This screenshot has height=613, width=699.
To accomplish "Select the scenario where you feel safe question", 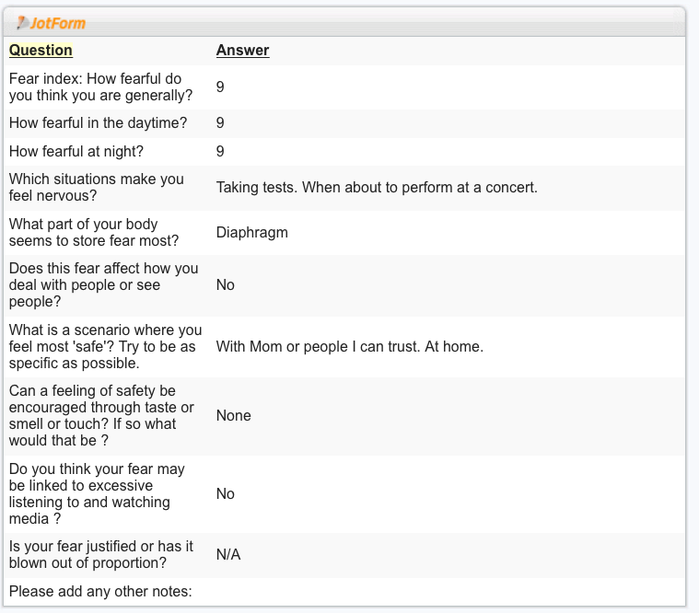I will point(105,346).
